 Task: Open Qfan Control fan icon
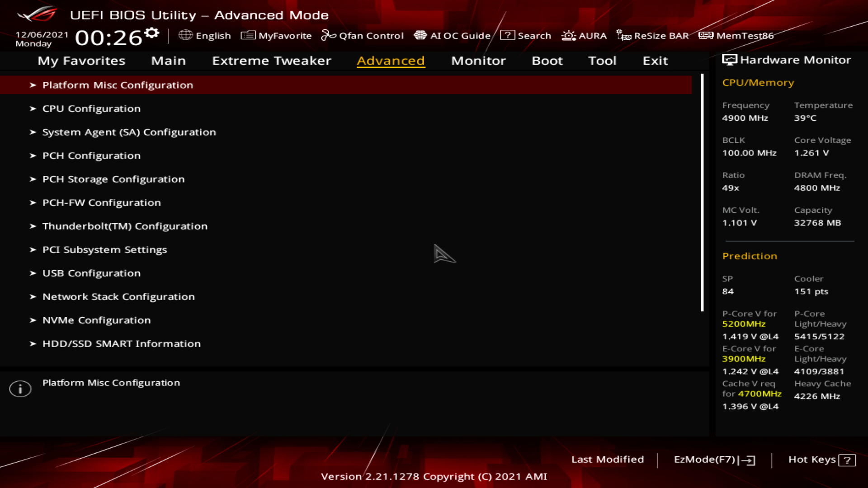point(328,35)
